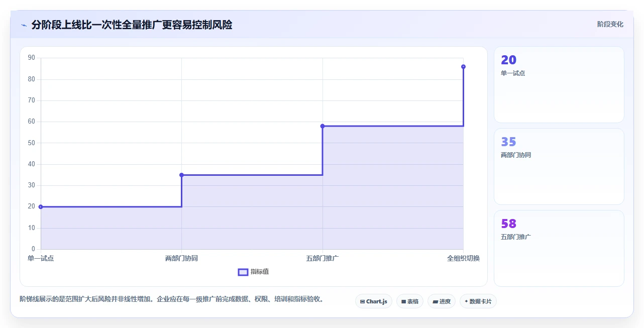644x328 pixels.
Task: Select the Chart.js tag chip
Action: (x=374, y=301)
